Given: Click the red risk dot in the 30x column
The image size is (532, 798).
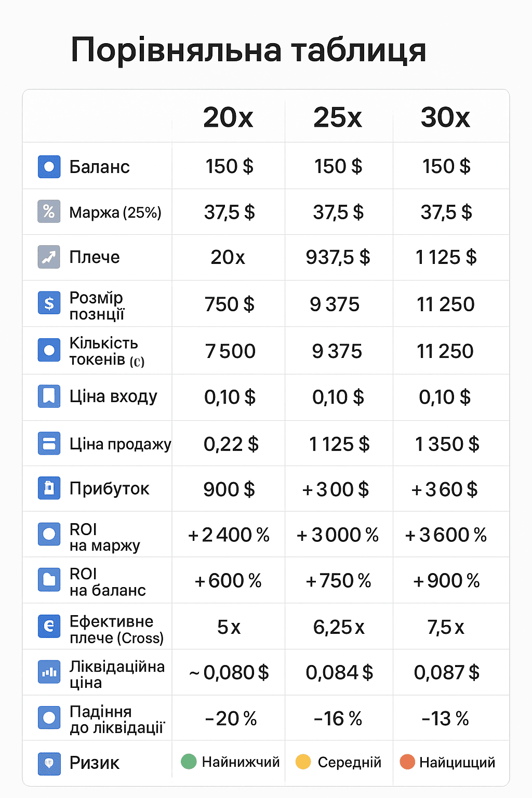Looking at the screenshot, I should click(407, 762).
